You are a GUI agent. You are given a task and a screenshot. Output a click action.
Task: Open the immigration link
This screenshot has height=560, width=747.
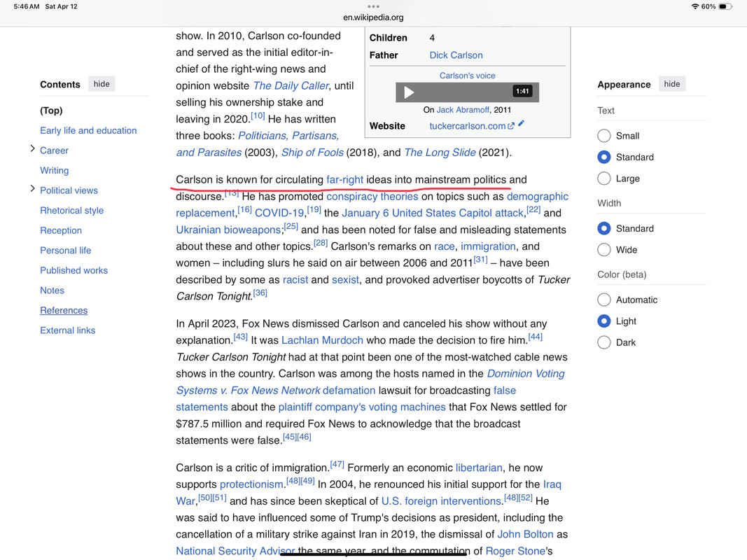point(488,246)
